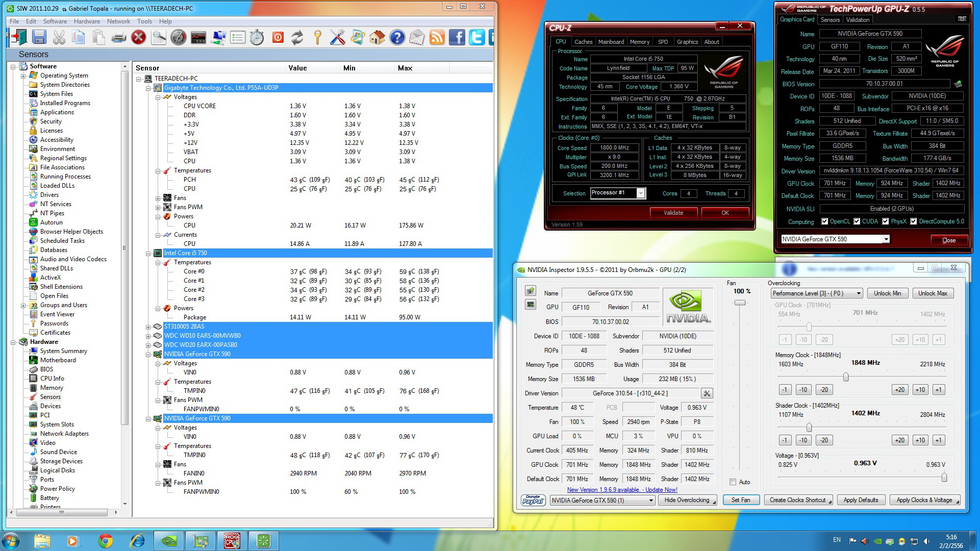Click the gold key toolbar icon
The image size is (980, 551).
click(x=317, y=37)
